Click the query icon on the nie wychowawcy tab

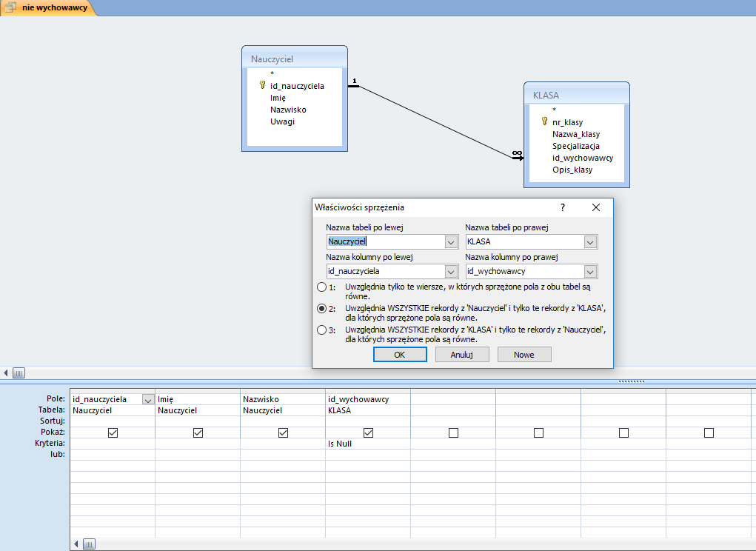point(11,7)
